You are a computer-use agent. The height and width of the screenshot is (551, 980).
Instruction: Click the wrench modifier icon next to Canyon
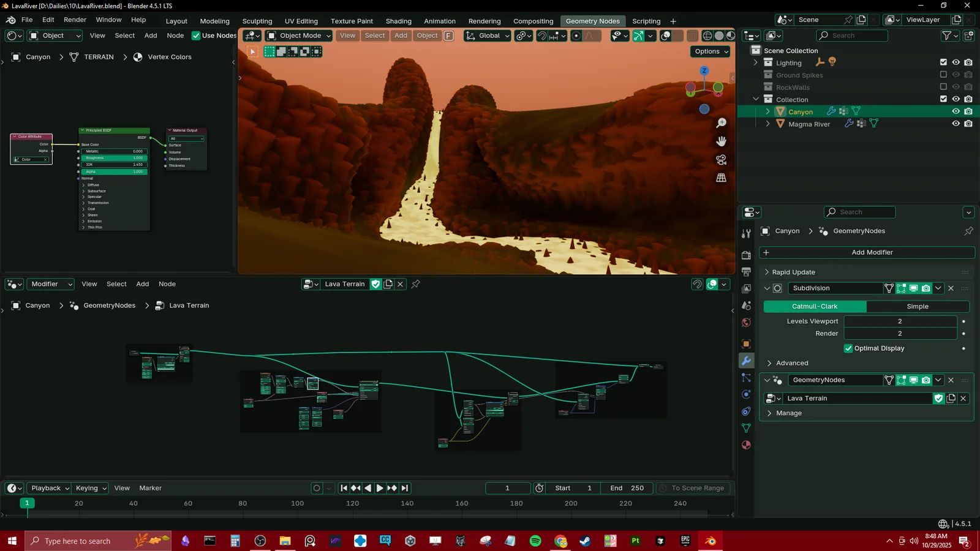831,111
